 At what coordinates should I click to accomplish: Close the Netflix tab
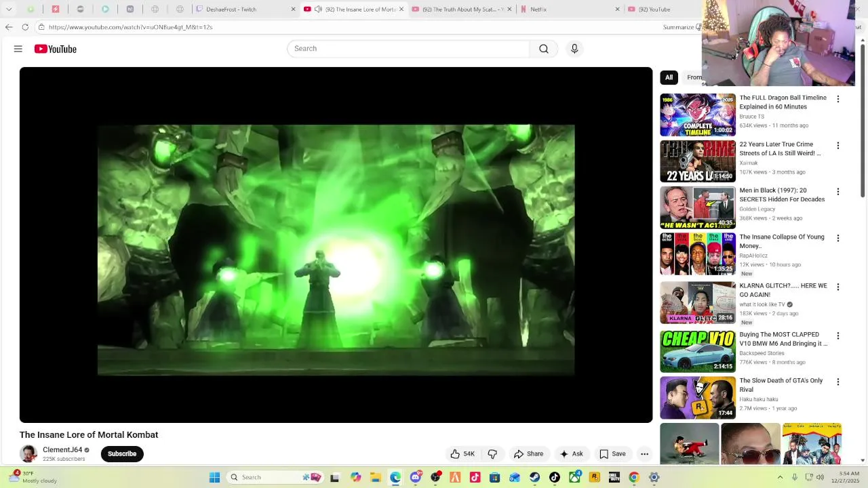(x=617, y=9)
